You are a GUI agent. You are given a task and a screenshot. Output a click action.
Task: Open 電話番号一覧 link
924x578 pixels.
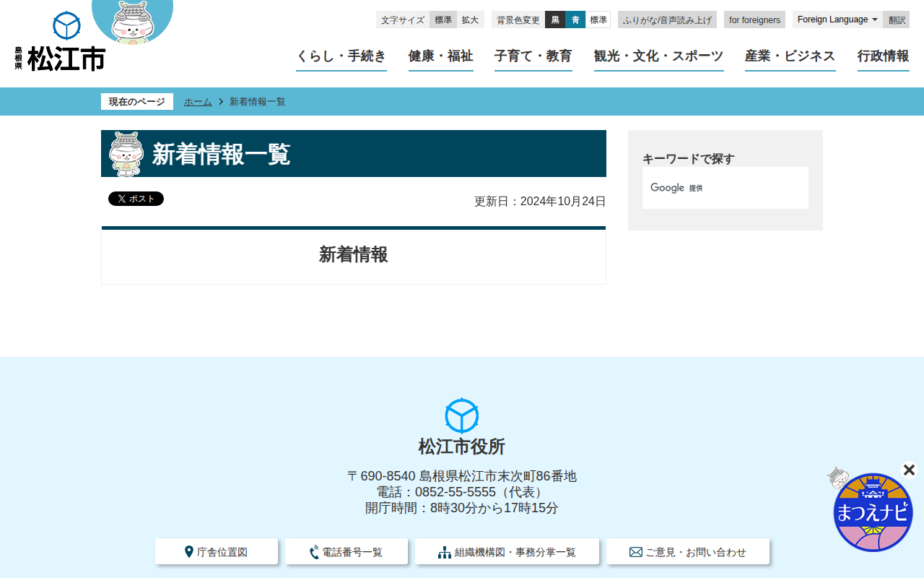click(x=346, y=552)
